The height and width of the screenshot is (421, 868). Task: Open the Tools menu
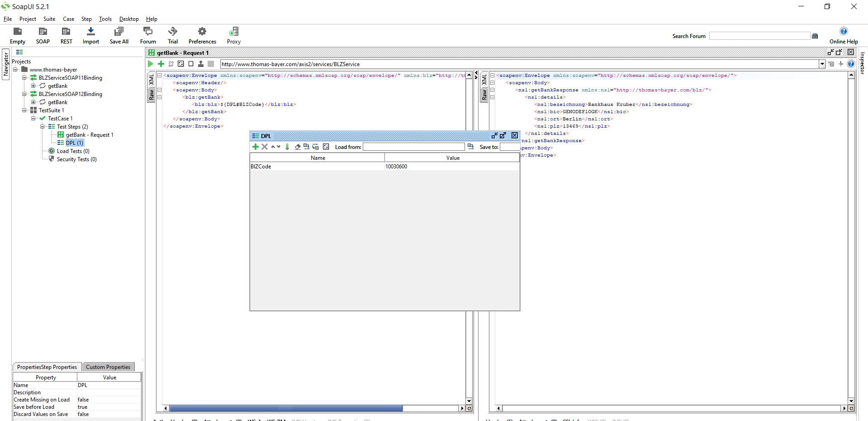(x=105, y=19)
